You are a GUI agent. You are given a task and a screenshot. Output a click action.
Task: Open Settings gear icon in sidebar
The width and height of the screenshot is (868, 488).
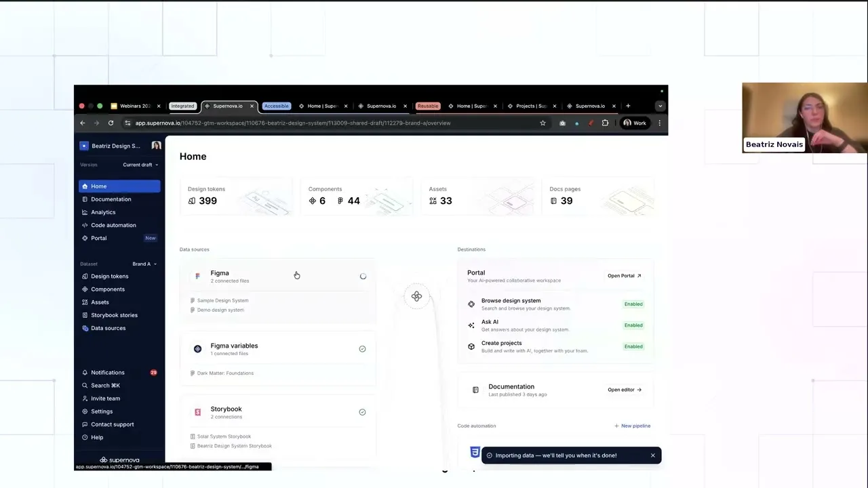(85, 411)
